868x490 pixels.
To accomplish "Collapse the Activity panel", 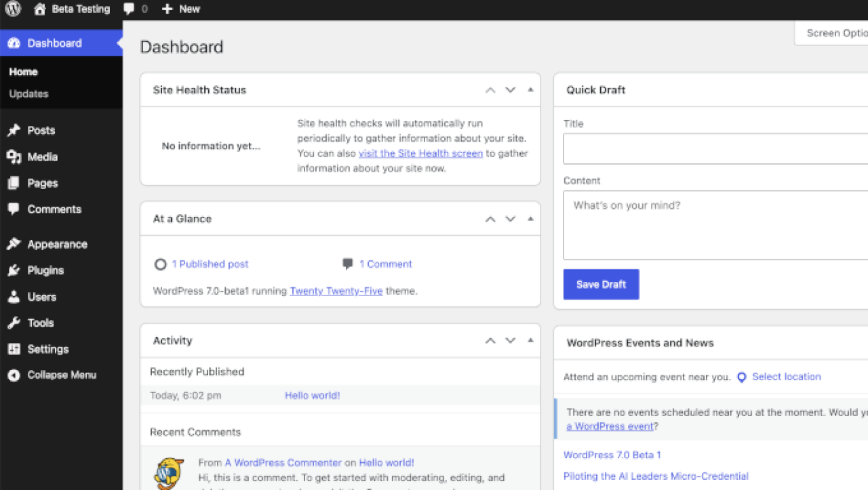I will click(530, 340).
